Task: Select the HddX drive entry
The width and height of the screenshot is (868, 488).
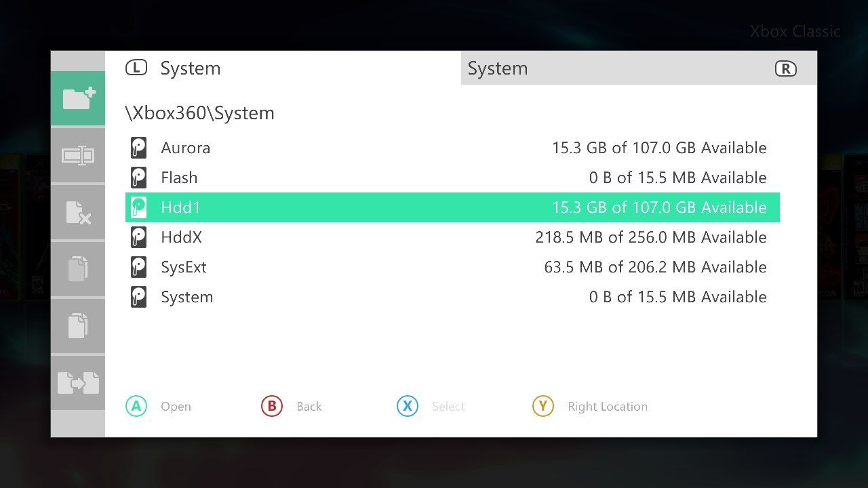Action: coord(452,237)
